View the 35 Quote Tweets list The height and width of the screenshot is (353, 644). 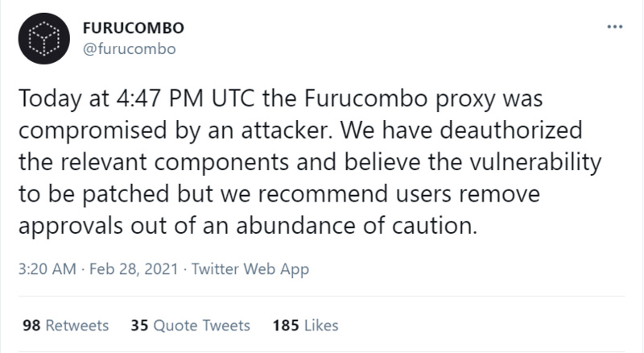(190, 326)
